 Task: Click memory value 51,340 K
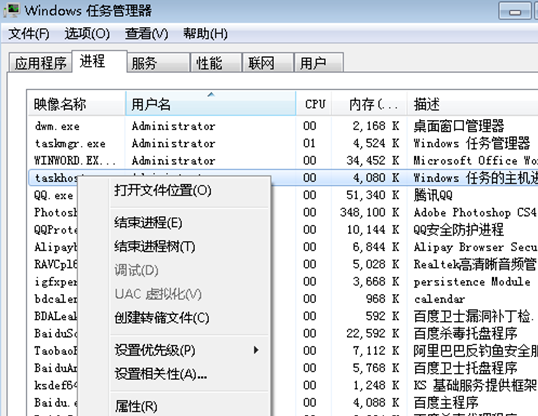(372, 195)
